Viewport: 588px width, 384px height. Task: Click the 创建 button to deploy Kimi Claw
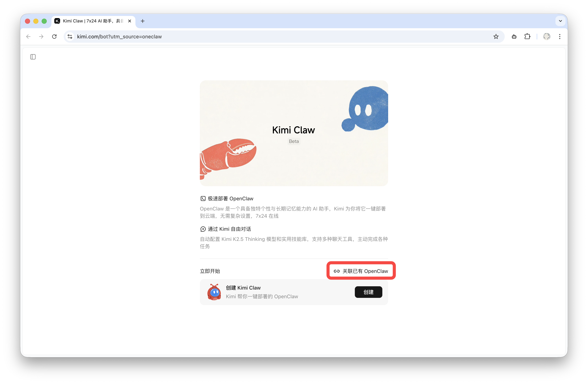[368, 292]
